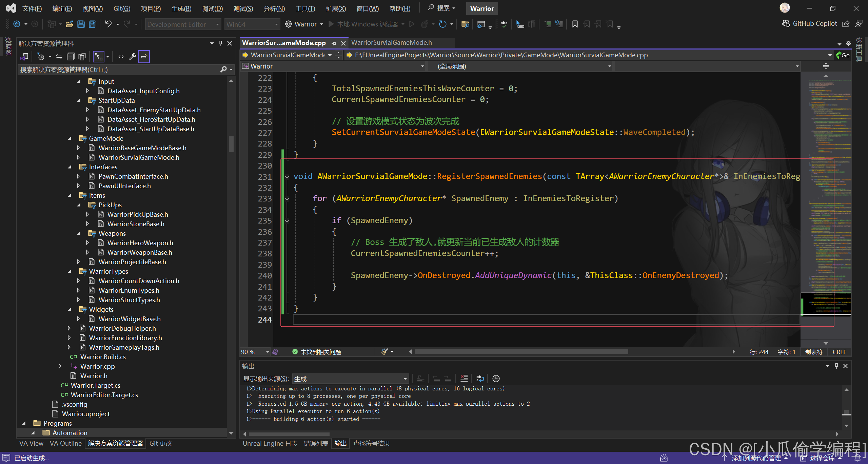Toggle Preview Selected Items button
Viewport: 868px width, 464px height.
pos(144,57)
